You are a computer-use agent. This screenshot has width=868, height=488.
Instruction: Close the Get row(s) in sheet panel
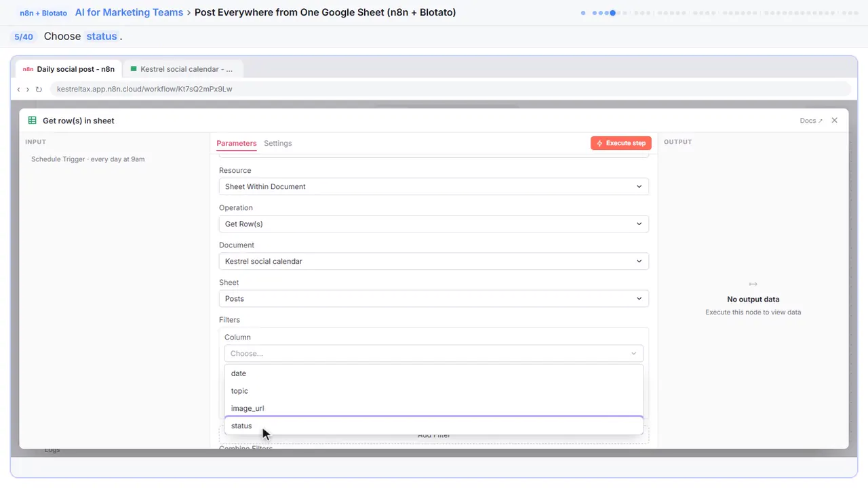coord(835,121)
